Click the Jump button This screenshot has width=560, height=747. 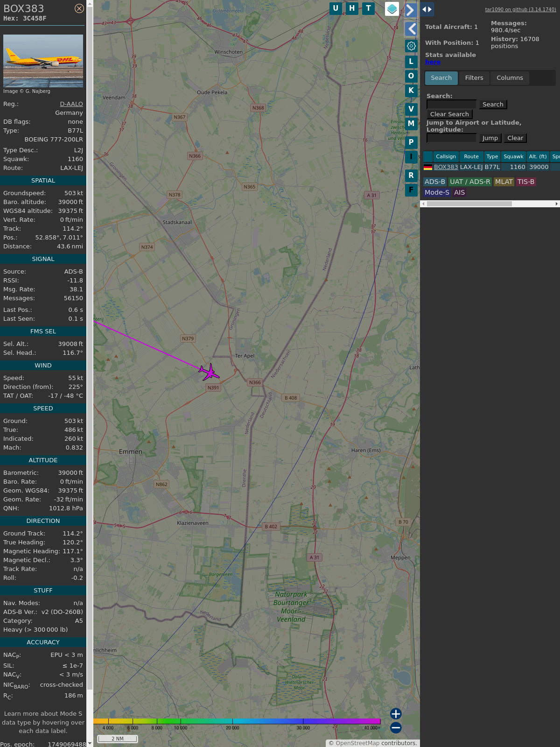pos(490,138)
